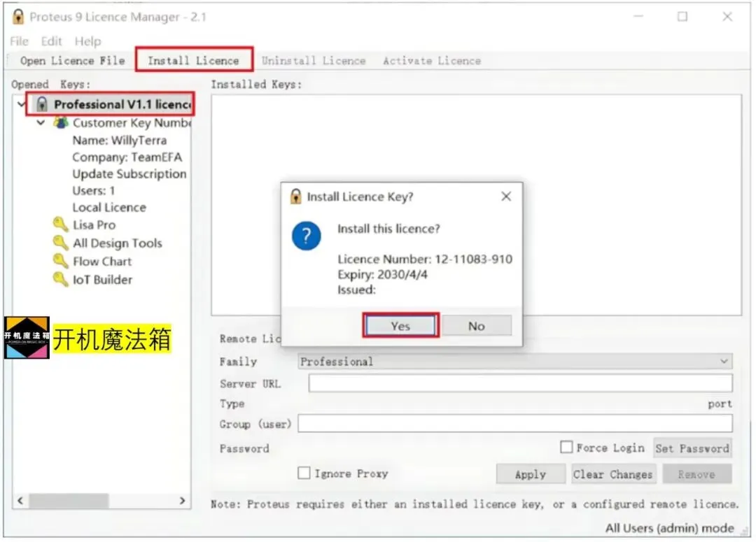Click the Customer Key Number people icon

(x=61, y=123)
